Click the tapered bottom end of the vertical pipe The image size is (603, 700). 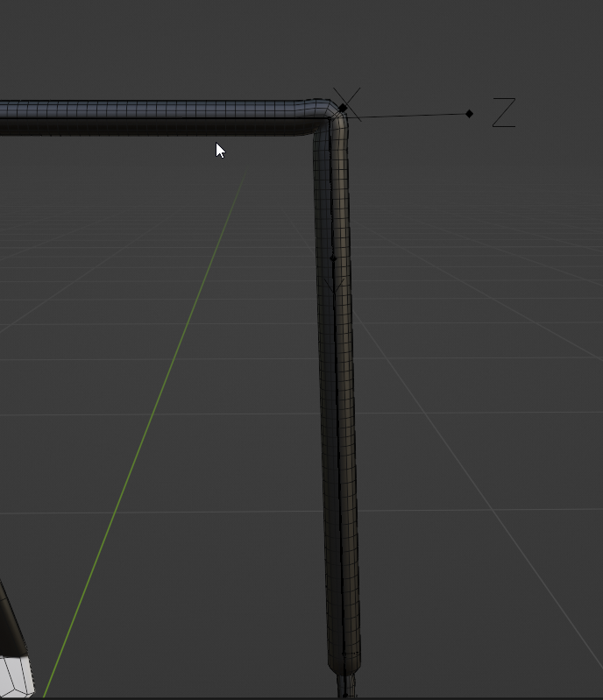[x=344, y=665]
